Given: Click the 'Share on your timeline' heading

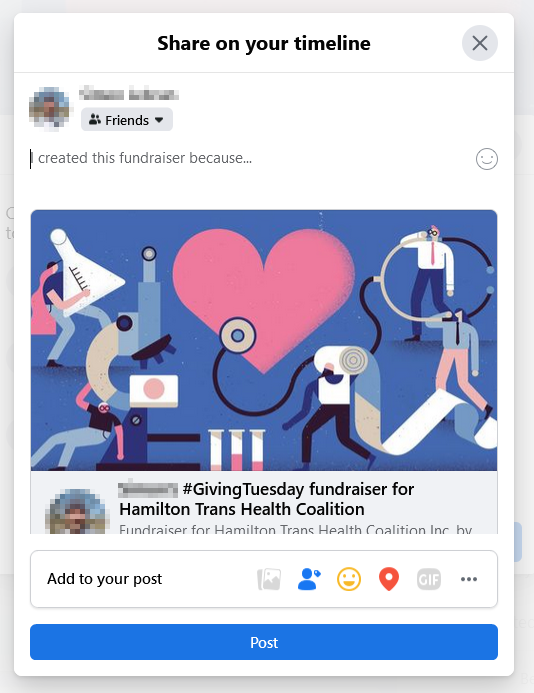Looking at the screenshot, I should pos(264,43).
